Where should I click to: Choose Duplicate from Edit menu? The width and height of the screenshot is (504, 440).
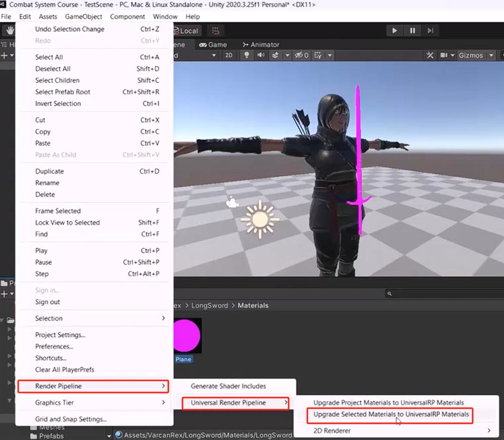click(x=93, y=171)
